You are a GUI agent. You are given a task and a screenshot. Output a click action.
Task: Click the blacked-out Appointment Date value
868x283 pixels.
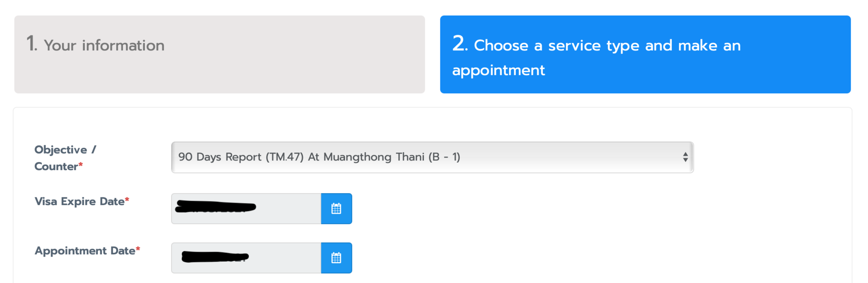214,257
